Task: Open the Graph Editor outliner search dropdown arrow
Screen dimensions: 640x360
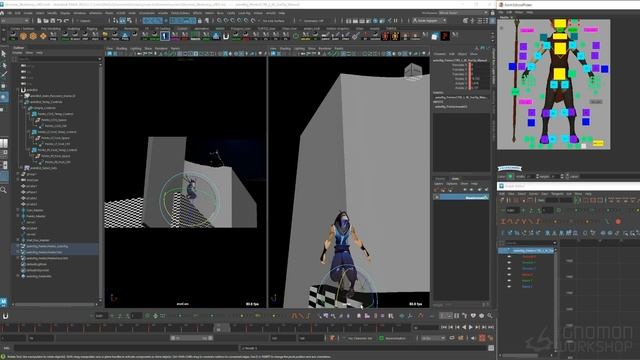Action: click(x=554, y=243)
